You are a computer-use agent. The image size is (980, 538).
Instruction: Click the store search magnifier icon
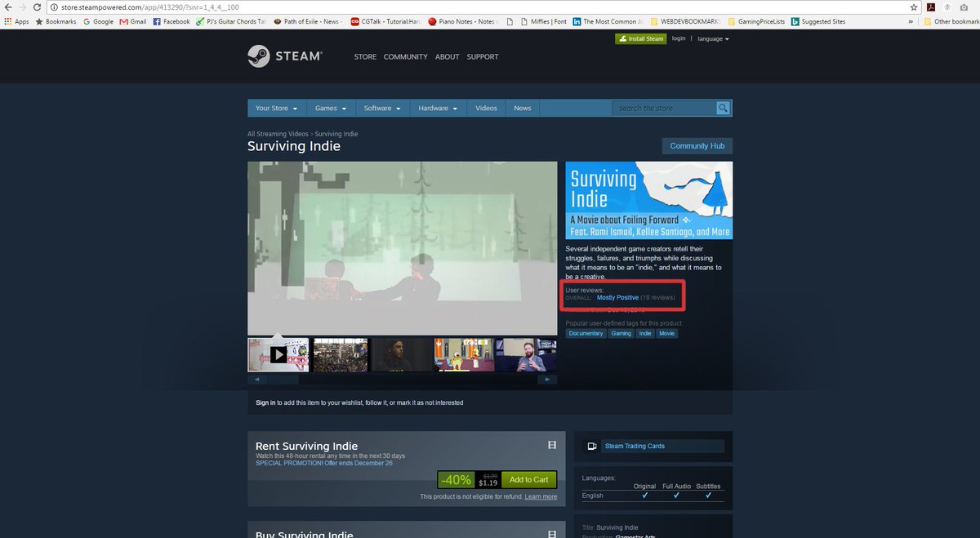click(723, 108)
